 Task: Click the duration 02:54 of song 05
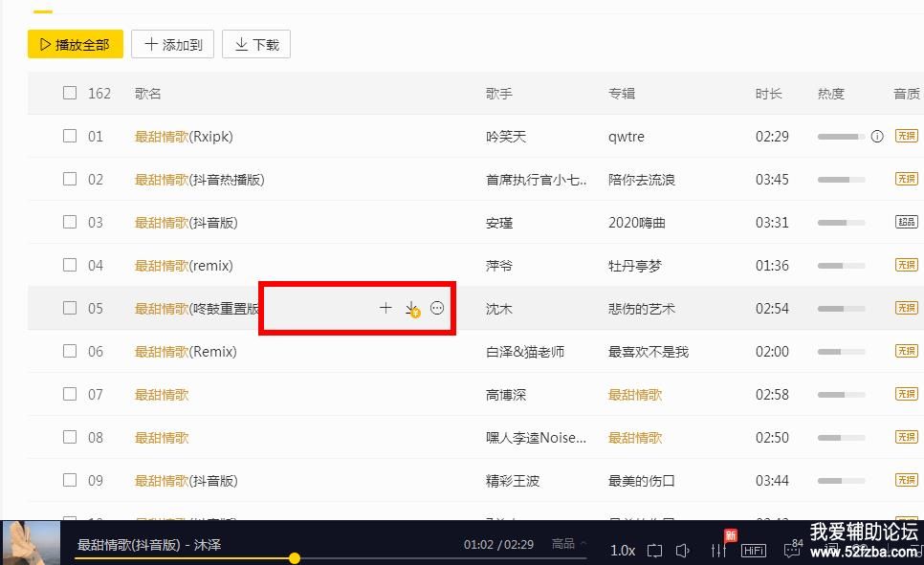tap(772, 309)
